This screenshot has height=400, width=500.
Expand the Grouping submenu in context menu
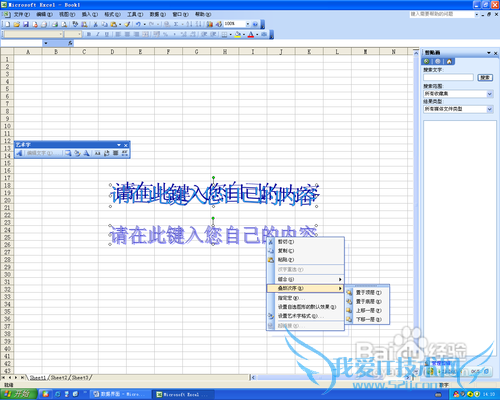tap(305, 279)
